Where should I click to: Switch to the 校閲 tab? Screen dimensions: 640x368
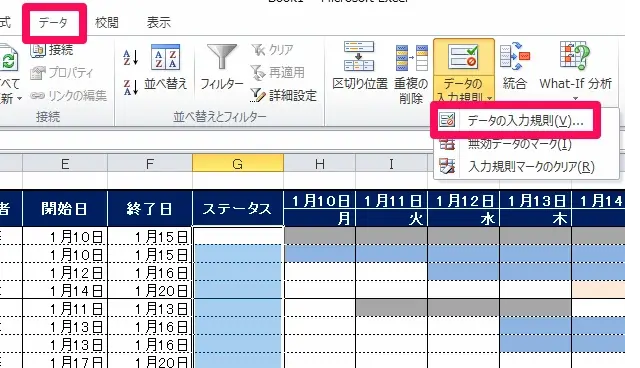click(x=107, y=22)
